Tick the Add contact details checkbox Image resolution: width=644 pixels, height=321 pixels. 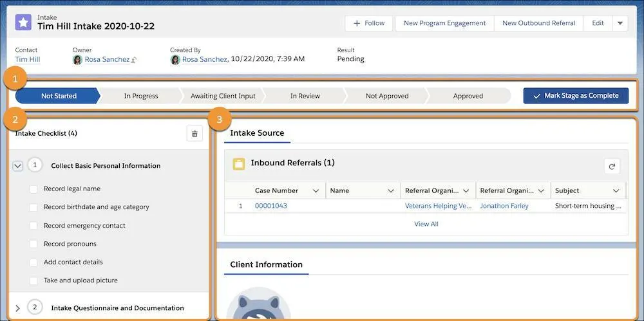(33, 262)
